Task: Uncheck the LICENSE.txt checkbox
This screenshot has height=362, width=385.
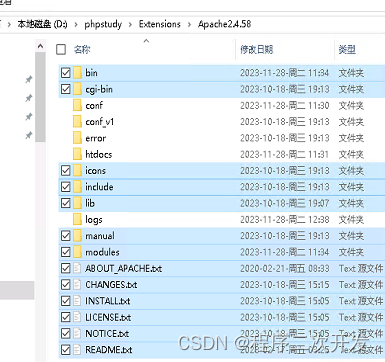Action: pyautogui.click(x=66, y=317)
